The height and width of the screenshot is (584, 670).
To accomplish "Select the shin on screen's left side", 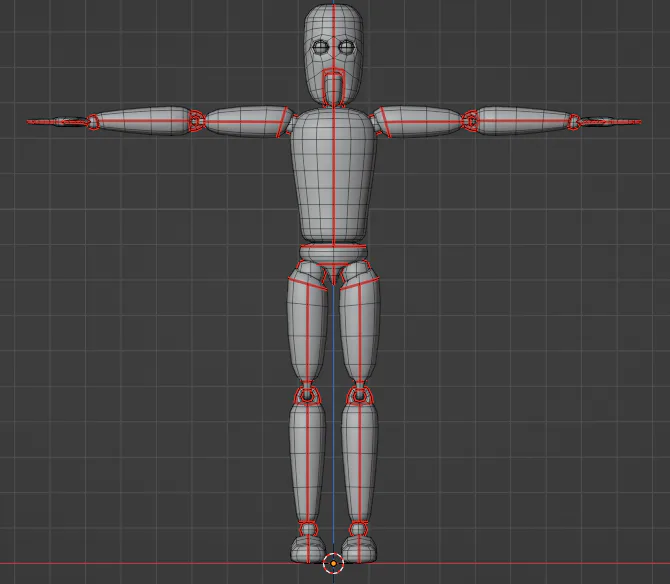I will (x=307, y=461).
